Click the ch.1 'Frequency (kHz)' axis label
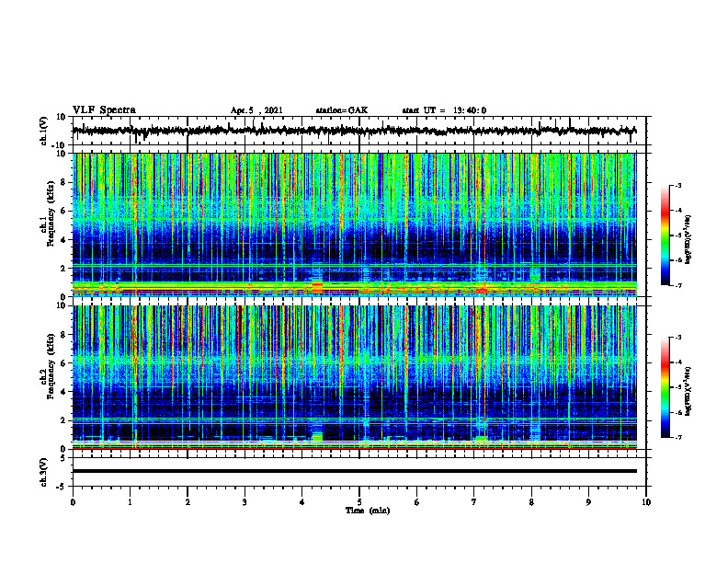This screenshot has width=728, height=563. pyautogui.click(x=51, y=213)
